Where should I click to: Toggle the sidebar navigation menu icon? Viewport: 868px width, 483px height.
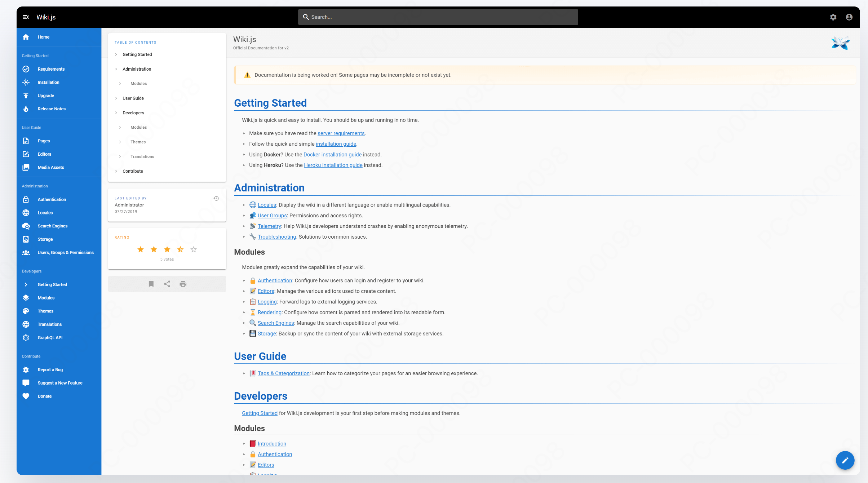[x=26, y=17]
